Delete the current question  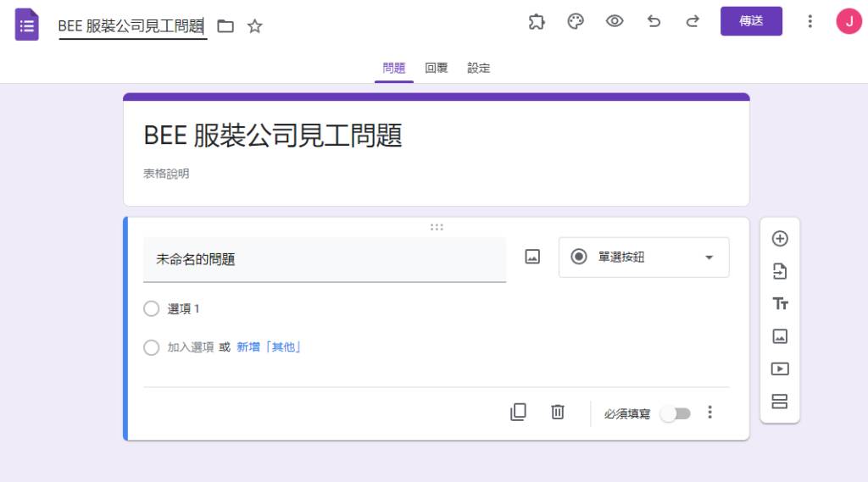tap(558, 412)
